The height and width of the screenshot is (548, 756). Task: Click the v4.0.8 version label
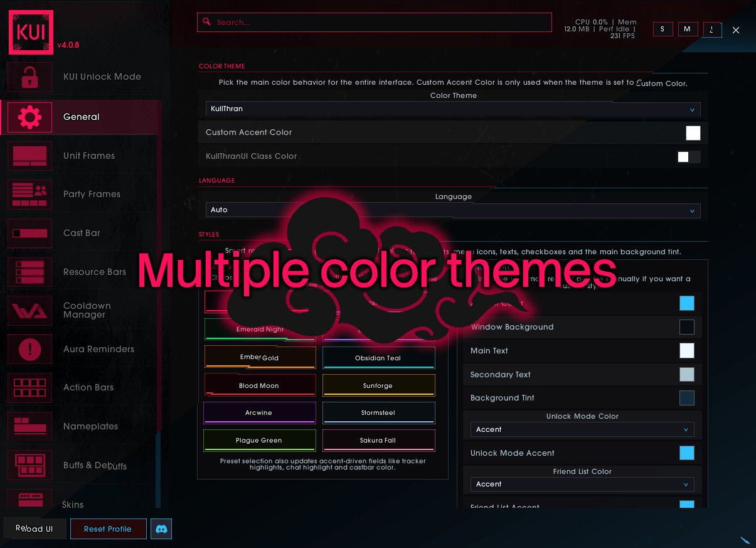pyautogui.click(x=68, y=45)
